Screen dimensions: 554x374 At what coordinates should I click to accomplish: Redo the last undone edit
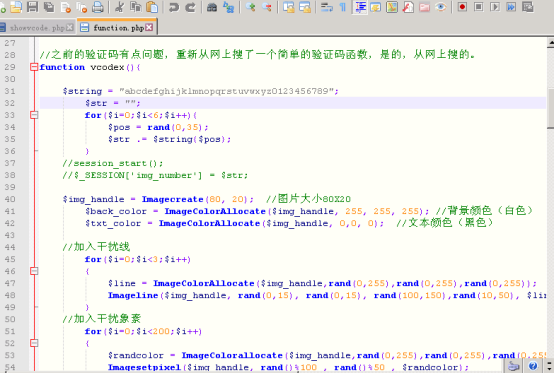(190, 7)
